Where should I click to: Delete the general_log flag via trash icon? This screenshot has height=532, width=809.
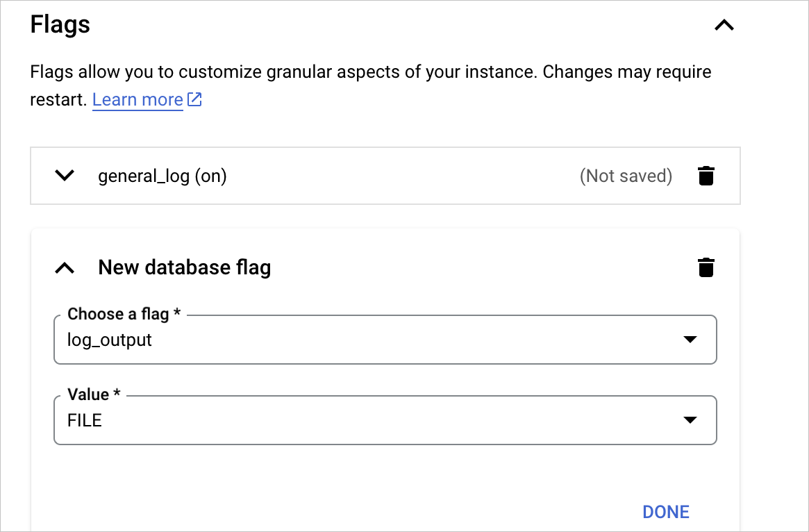click(x=706, y=176)
